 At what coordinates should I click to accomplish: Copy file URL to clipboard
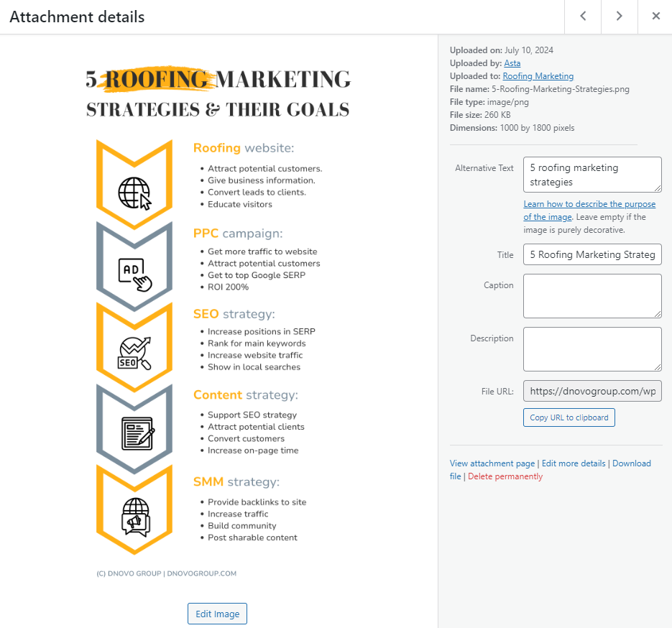pyautogui.click(x=569, y=417)
